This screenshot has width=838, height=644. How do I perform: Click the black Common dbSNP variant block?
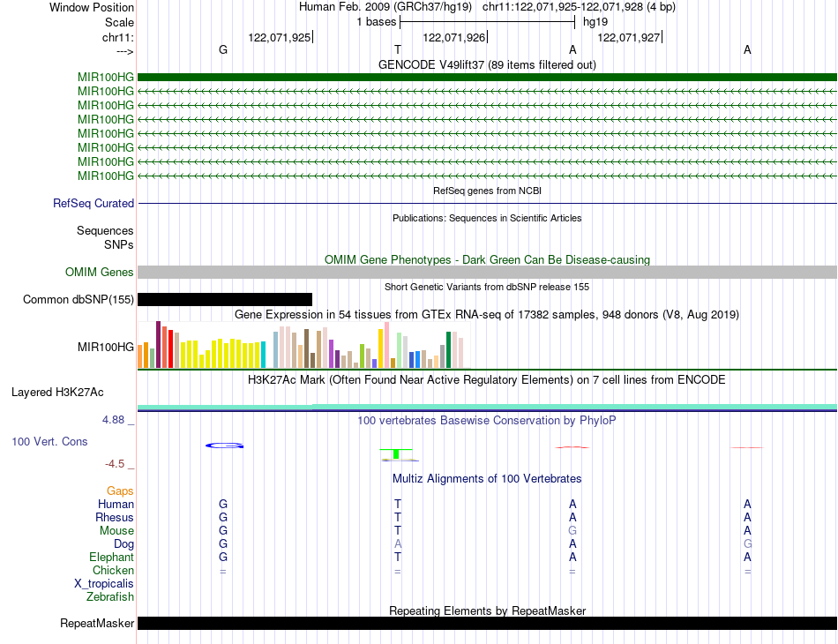224,299
